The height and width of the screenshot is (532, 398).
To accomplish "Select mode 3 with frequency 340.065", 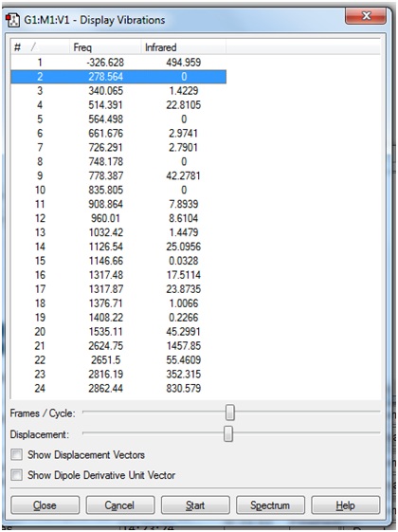I will click(118, 91).
